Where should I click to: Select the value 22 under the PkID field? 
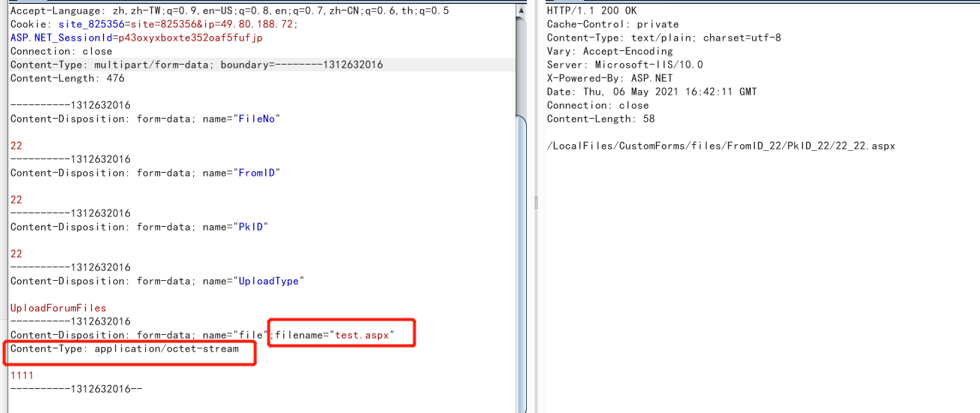point(17,254)
